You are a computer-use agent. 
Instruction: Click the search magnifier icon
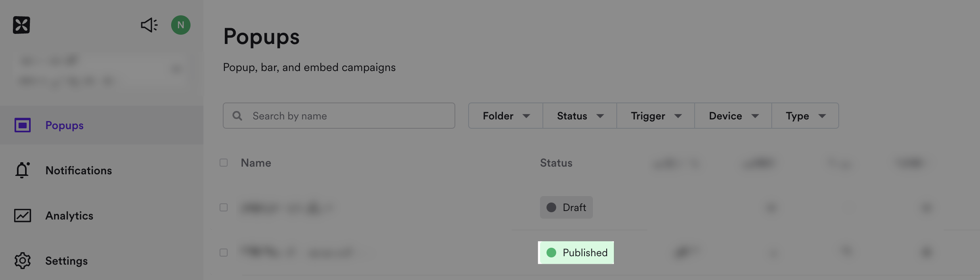tap(237, 116)
